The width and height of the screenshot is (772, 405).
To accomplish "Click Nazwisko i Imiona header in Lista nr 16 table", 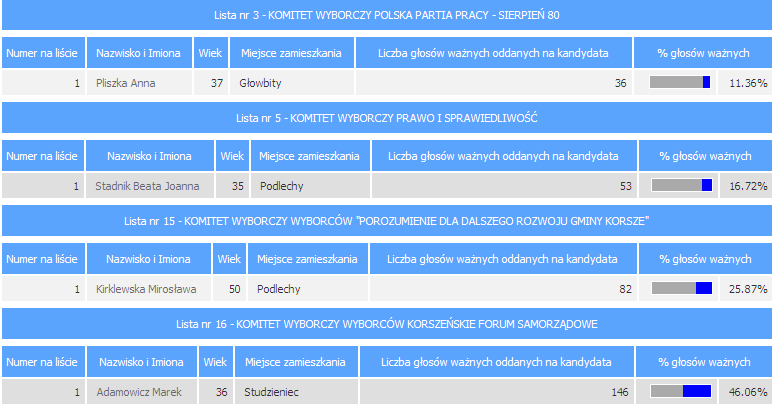I will pos(142,361).
